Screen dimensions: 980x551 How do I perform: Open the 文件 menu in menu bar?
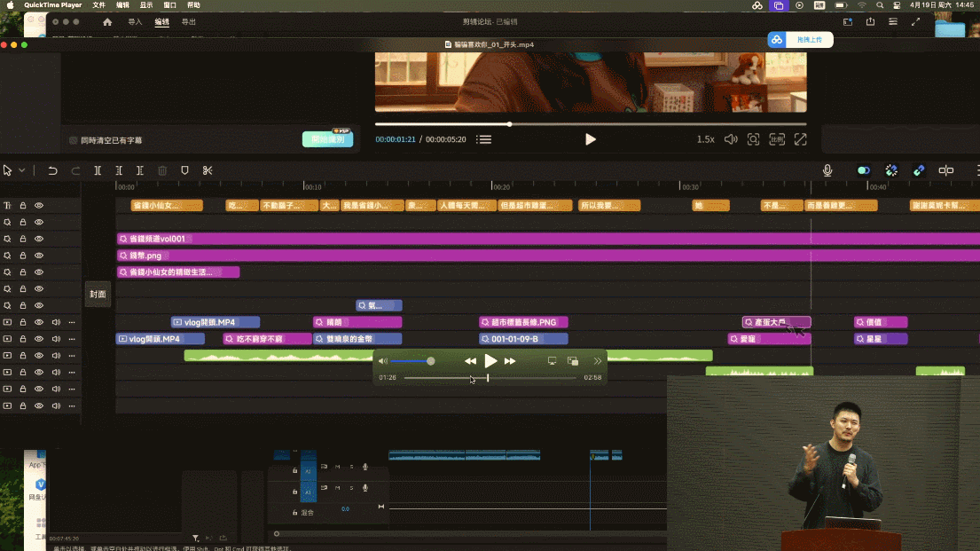[x=99, y=5]
